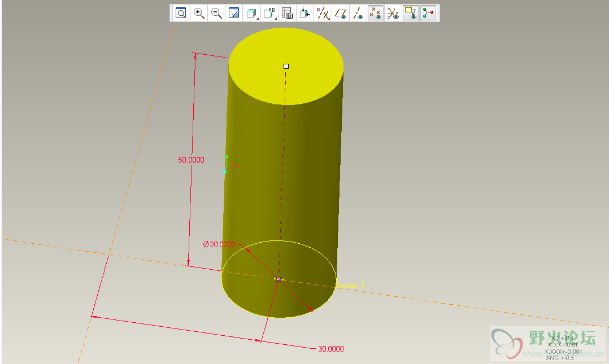Open the Display Style dropdown
Screen dimensions: 609x364
[252, 13]
